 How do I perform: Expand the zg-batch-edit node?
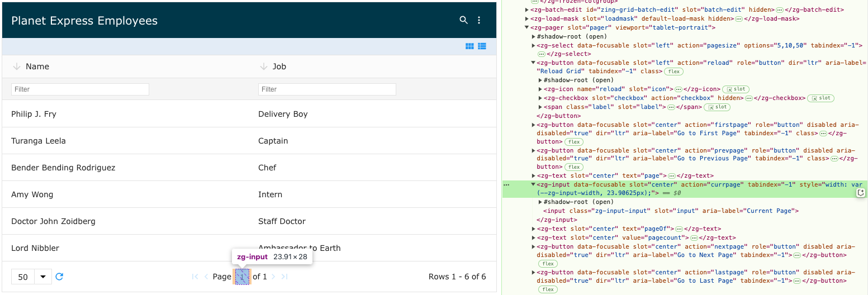pyautogui.click(x=527, y=10)
